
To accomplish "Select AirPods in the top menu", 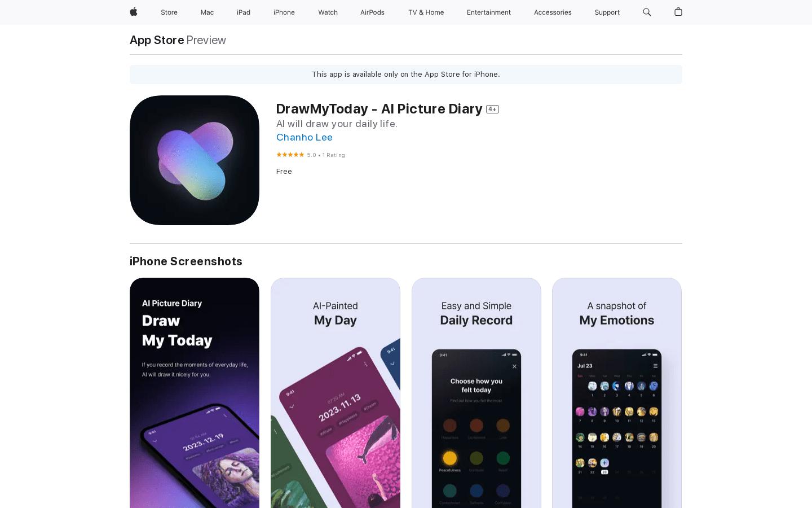I will pyautogui.click(x=372, y=12).
